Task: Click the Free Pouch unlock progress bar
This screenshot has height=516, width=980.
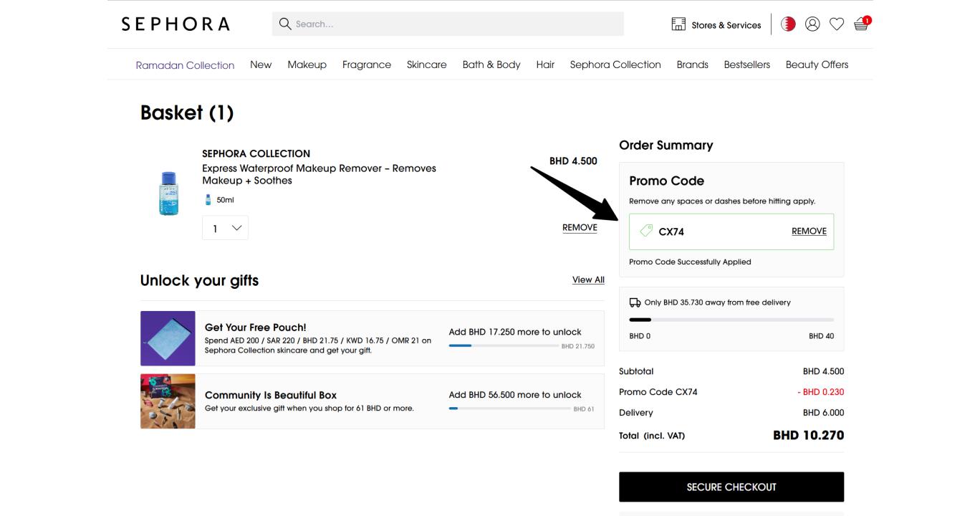Action: (504, 345)
